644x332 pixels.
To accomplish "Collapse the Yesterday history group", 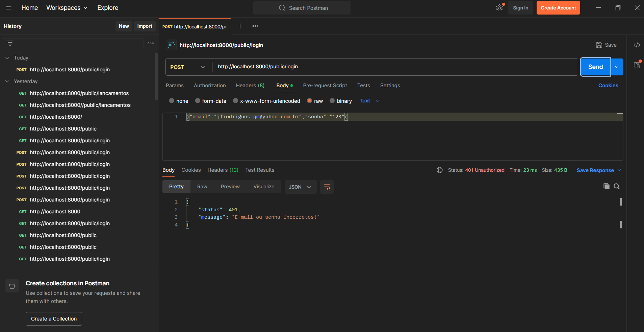I will [7, 81].
